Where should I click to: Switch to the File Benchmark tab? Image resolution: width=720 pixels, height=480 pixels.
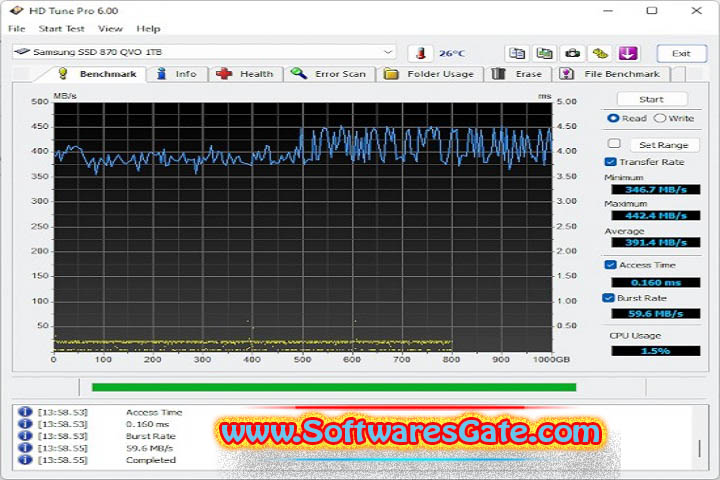tap(611, 74)
